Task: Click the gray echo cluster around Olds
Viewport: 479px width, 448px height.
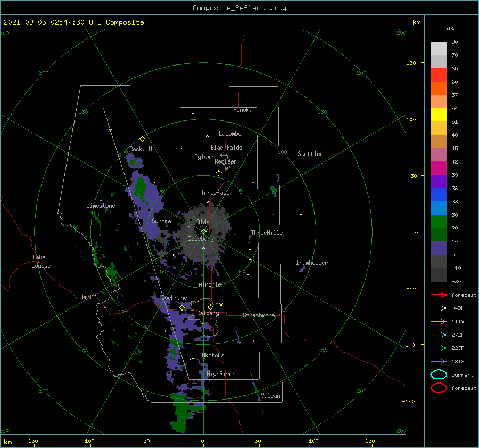Action: 203,234
